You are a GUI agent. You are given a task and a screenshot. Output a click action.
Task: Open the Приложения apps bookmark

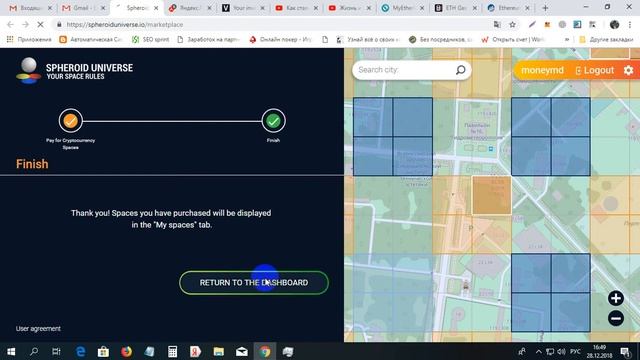coord(29,40)
